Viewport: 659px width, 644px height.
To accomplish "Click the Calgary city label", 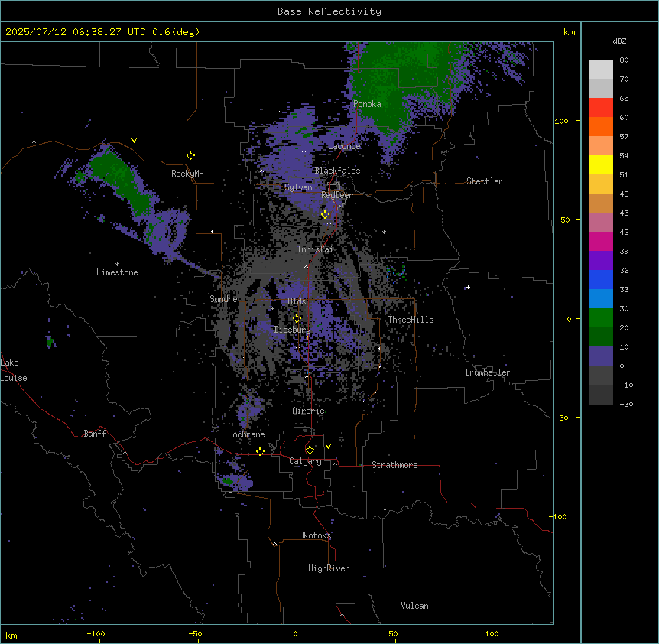I will coord(305,461).
